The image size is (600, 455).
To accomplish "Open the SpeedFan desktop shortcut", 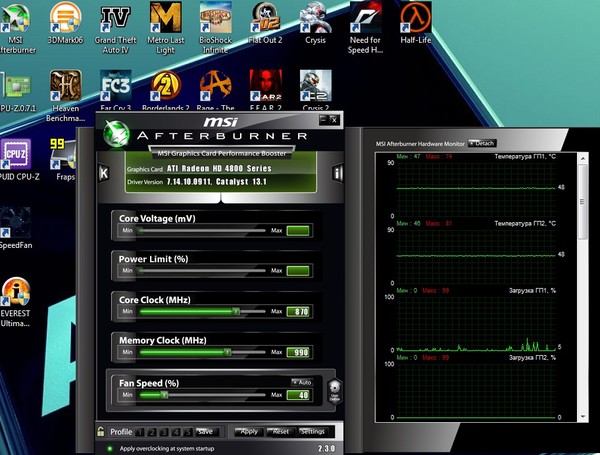I will click(16, 228).
